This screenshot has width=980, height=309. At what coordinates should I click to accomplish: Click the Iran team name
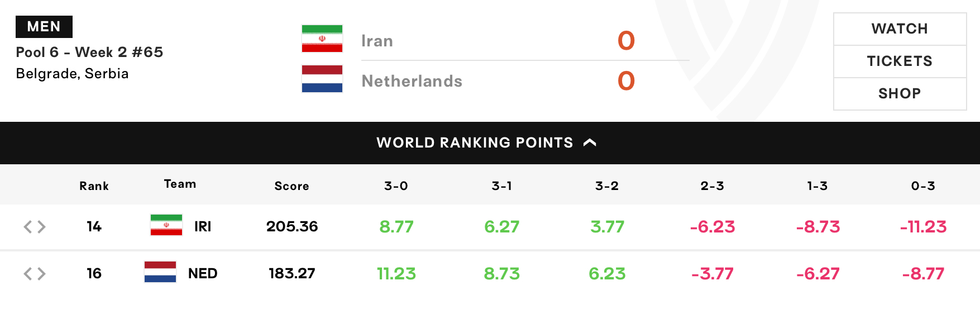[377, 41]
